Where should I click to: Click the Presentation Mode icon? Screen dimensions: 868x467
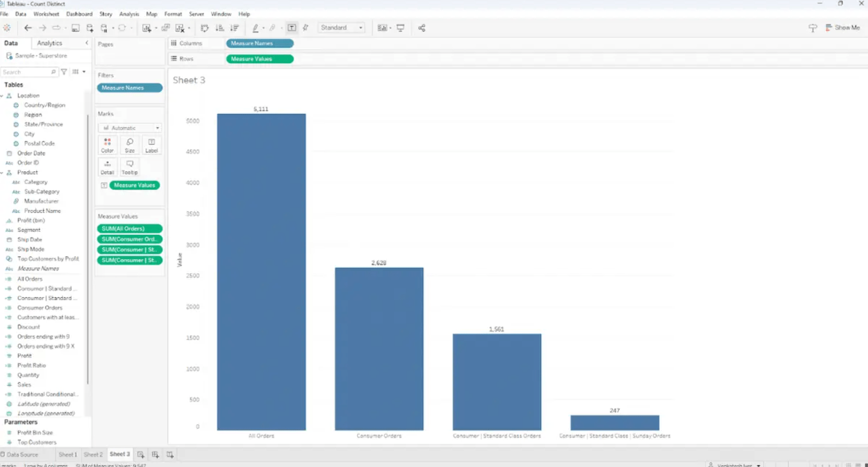coord(400,28)
